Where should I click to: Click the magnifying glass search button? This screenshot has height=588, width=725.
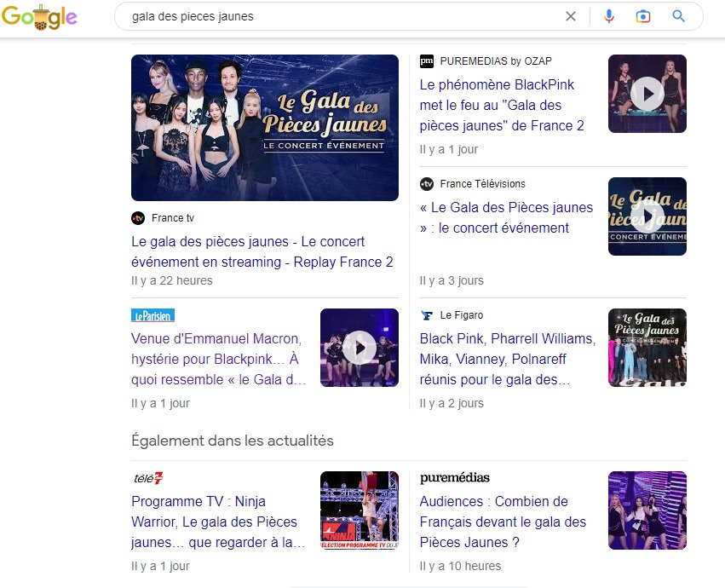(678, 16)
